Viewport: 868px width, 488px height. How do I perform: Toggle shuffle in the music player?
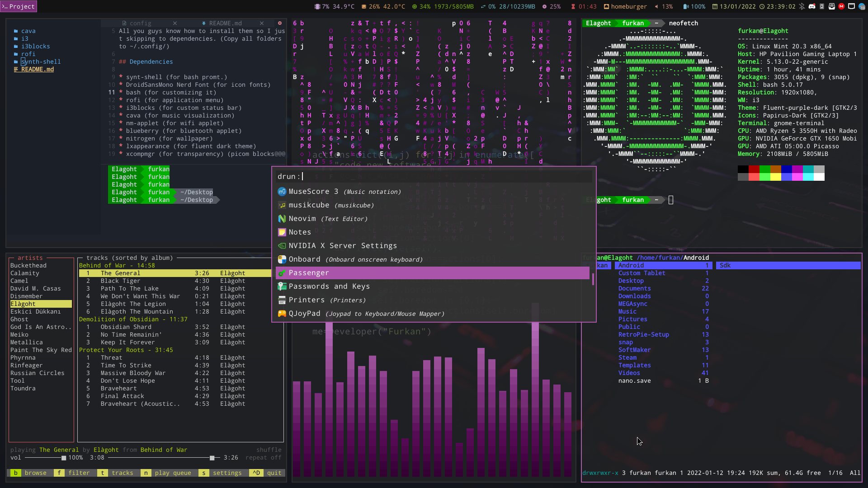[269, 450]
